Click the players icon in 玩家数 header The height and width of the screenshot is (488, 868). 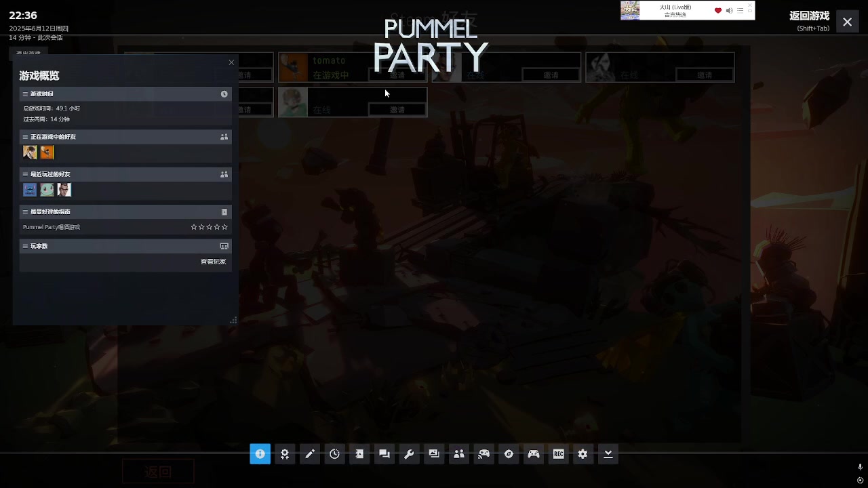click(x=224, y=246)
